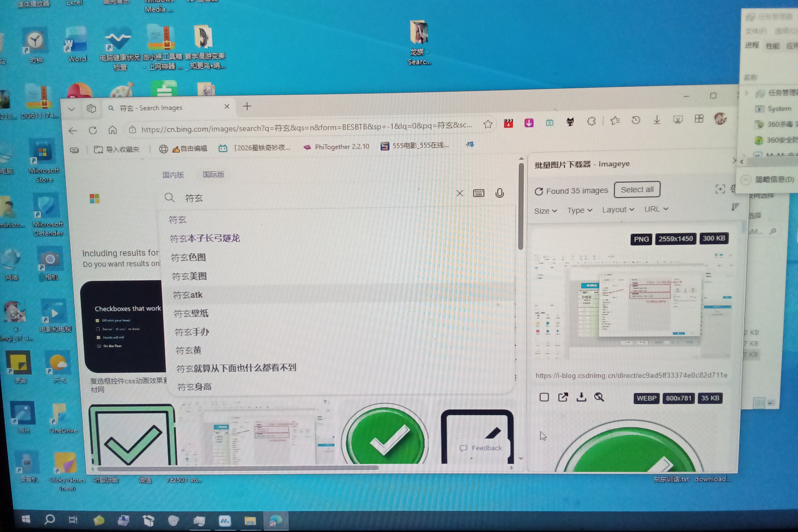This screenshot has height=532, width=798.
Task: Start voice search with the microphone icon
Action: point(500,193)
